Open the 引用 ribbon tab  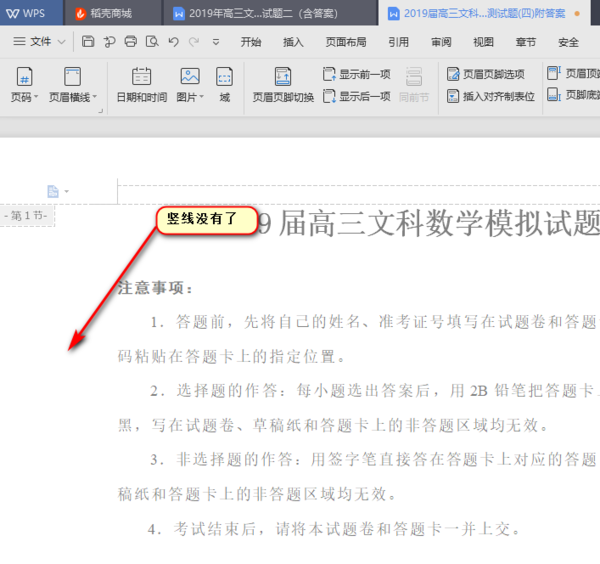point(398,42)
